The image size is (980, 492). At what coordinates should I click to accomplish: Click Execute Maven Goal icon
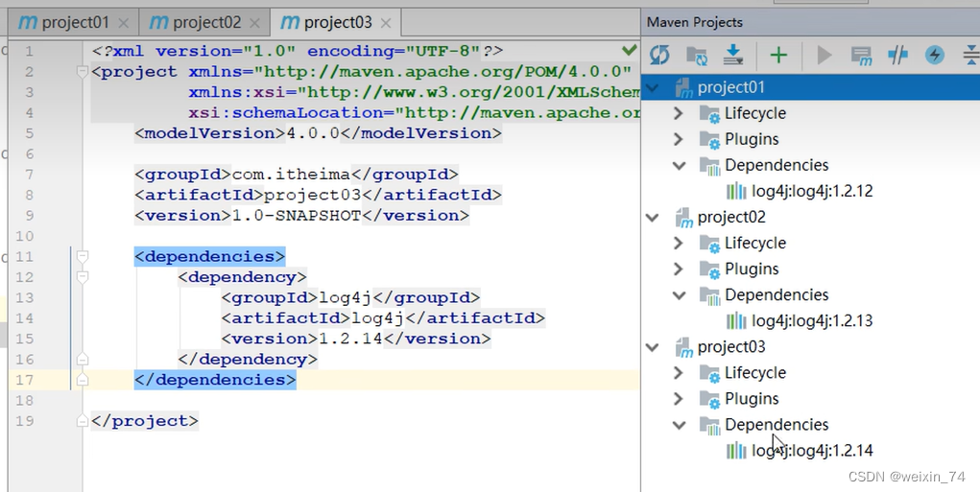[x=861, y=56]
